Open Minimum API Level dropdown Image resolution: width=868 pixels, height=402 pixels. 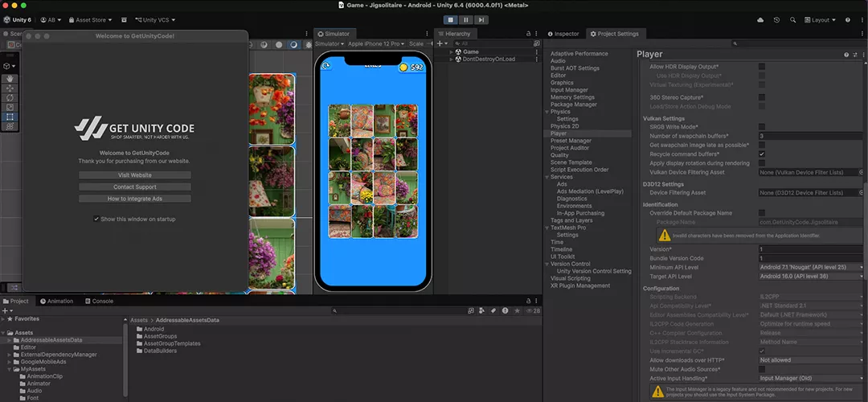tap(810, 267)
